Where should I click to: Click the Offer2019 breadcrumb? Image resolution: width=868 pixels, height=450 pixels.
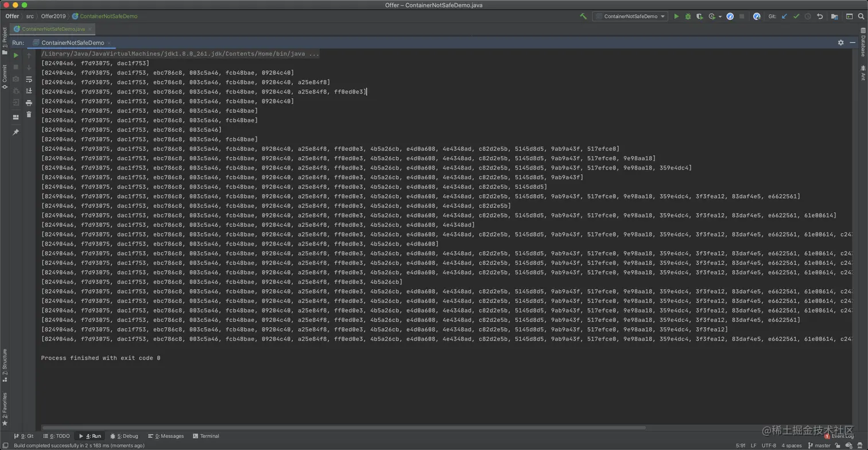click(53, 16)
